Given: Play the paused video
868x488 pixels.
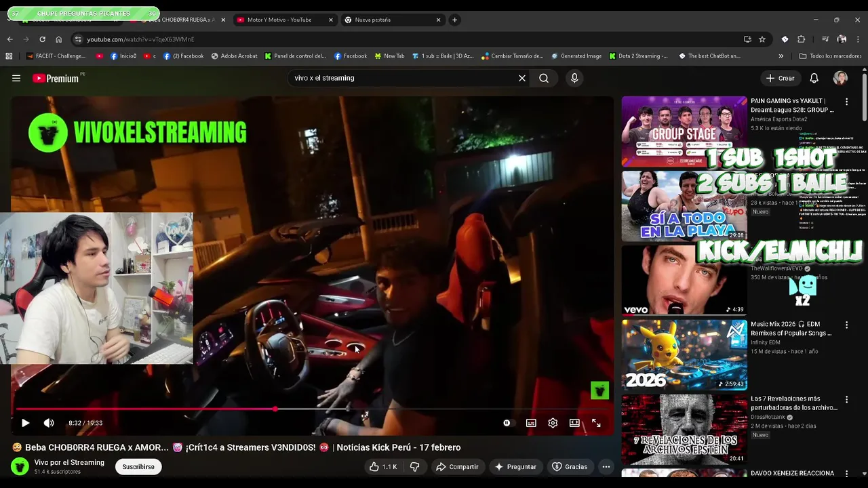Looking at the screenshot, I should (x=25, y=423).
